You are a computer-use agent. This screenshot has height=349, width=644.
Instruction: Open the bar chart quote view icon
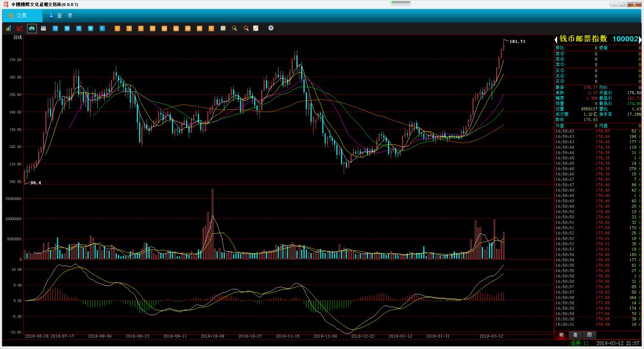pyautogui.click(x=8, y=29)
